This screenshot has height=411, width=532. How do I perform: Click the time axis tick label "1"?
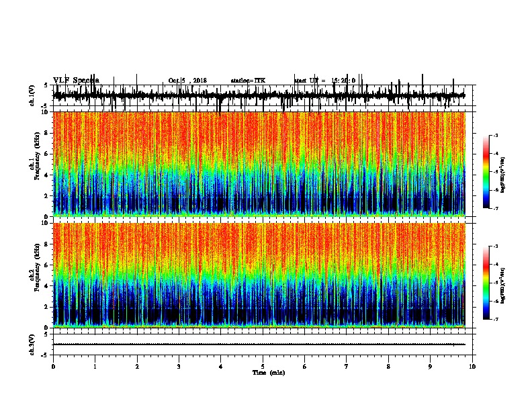95,367
